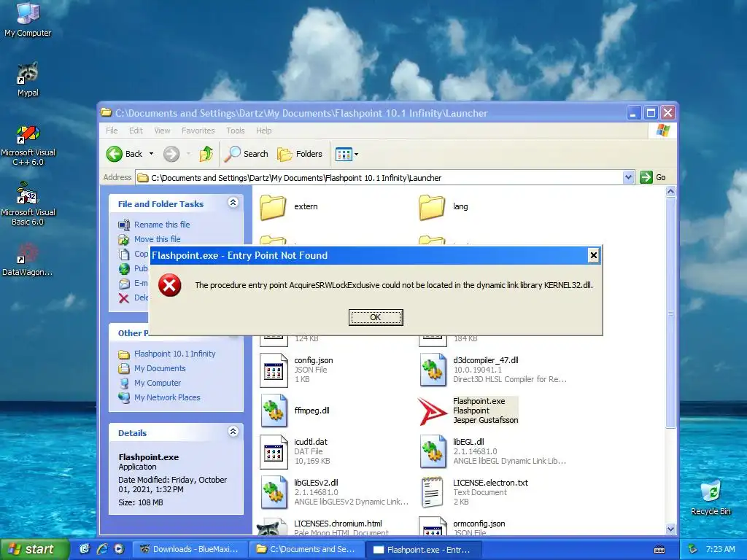
Task: Select ffmpeg.dll file icon
Action: point(274,411)
